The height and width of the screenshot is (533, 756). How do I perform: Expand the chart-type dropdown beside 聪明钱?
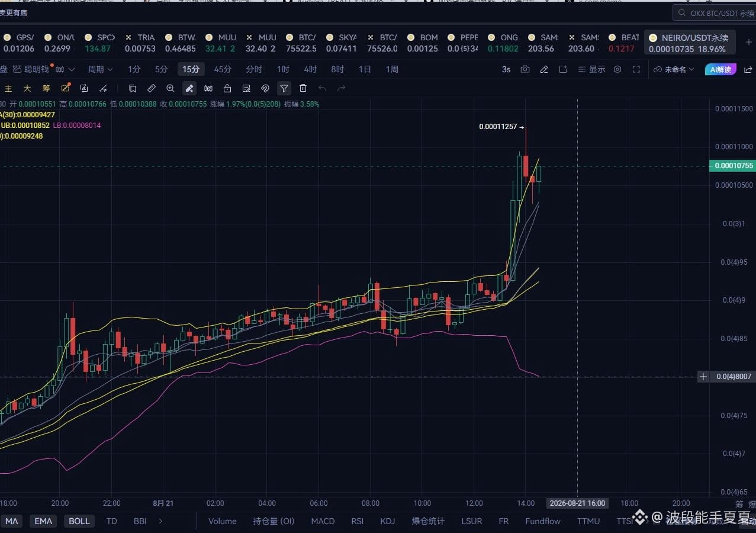coord(72,69)
